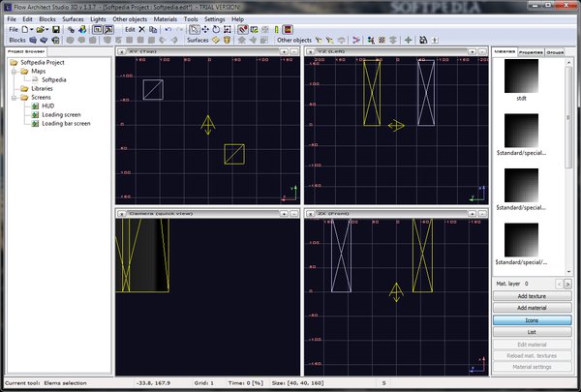Click the Undo arrow icon

pos(168,30)
